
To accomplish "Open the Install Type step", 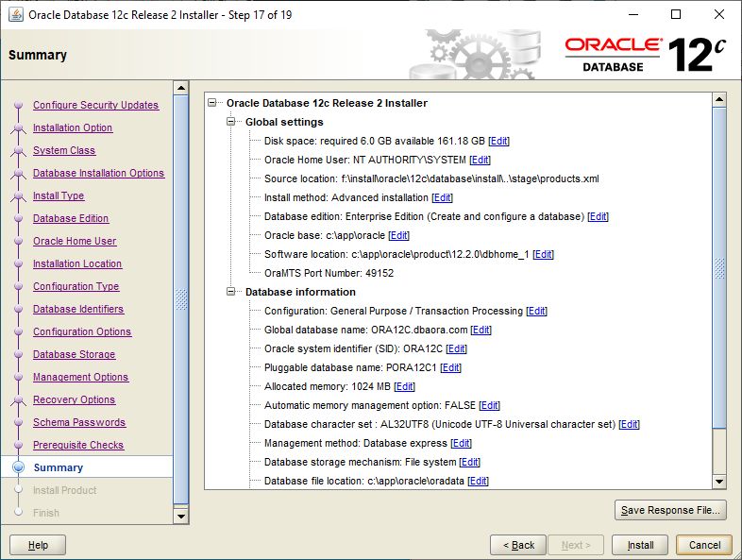I will 59,196.
